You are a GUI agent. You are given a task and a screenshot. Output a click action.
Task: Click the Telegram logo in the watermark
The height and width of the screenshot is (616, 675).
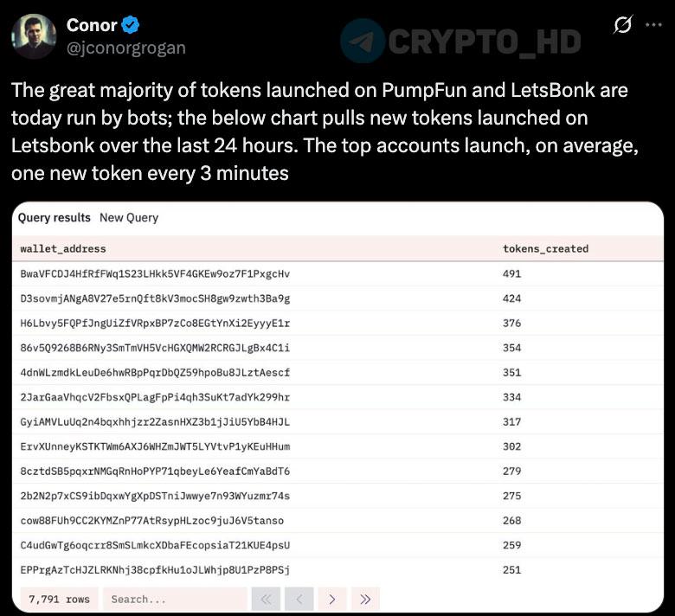pyautogui.click(x=363, y=41)
